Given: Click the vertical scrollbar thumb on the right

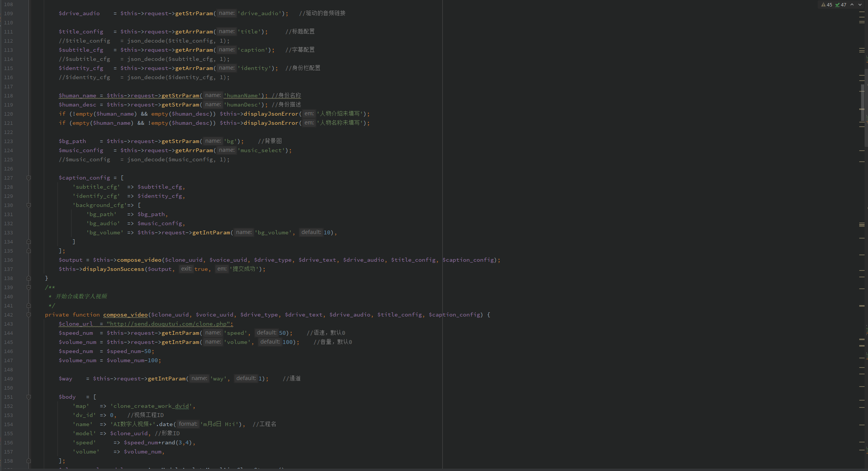Looking at the screenshot, I should [x=862, y=103].
